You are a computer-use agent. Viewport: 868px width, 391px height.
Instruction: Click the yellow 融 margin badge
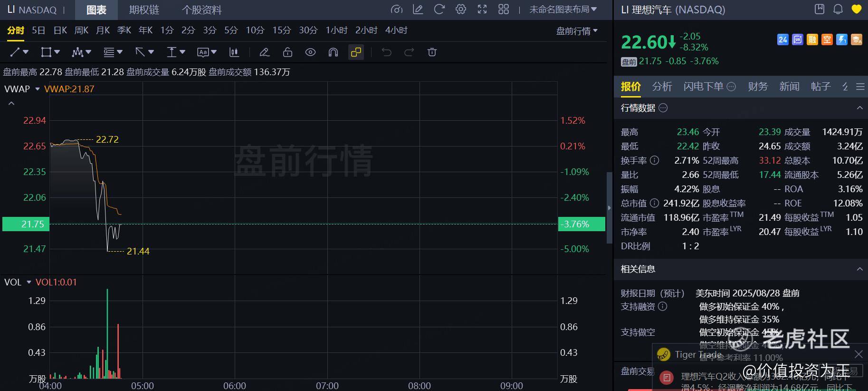(x=812, y=39)
